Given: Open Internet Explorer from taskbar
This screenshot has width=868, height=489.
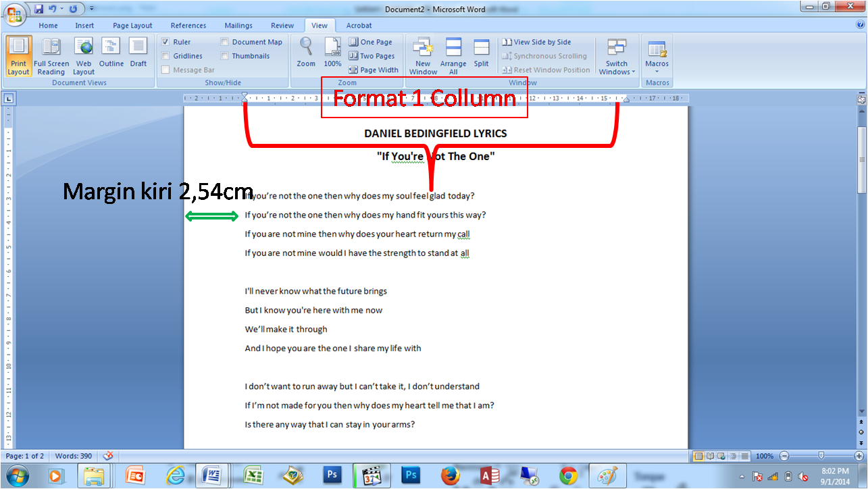Looking at the screenshot, I should click(176, 475).
